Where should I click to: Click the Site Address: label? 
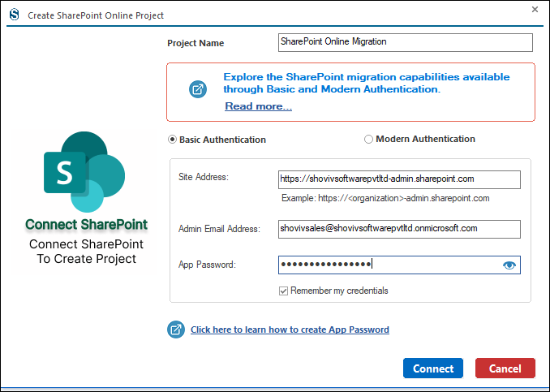(204, 177)
